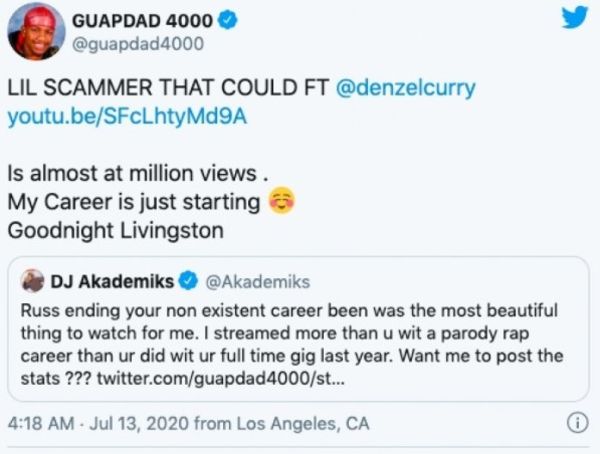
Task: Open the @guapdad4000 handle
Action: (138, 44)
